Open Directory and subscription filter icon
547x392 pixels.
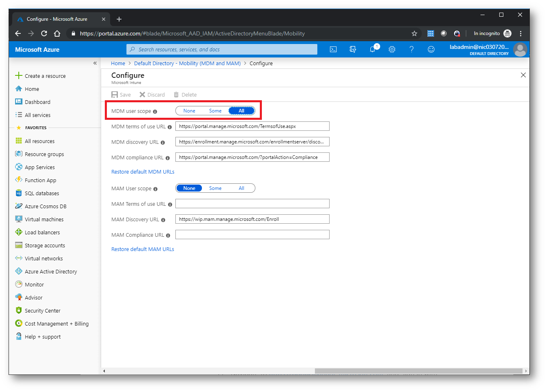[353, 49]
